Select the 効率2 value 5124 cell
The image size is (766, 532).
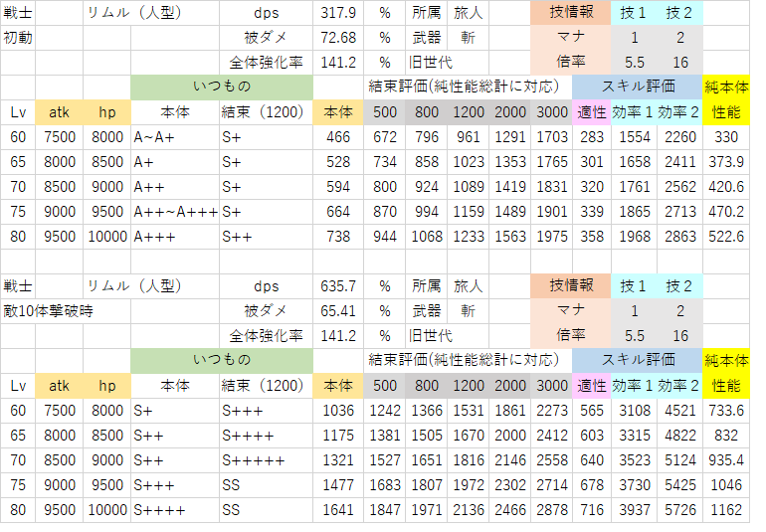point(680,460)
